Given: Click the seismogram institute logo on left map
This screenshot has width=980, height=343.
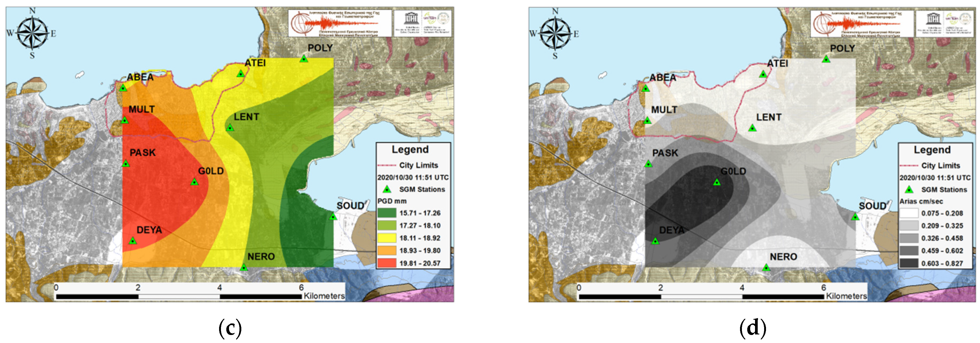Looking at the screenshot, I should (340, 24).
